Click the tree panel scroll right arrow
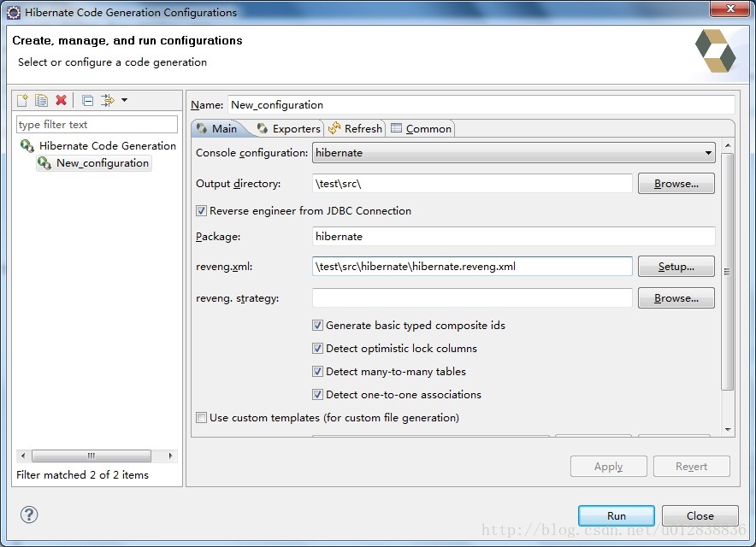Image resolution: width=756 pixels, height=547 pixels. point(171,456)
